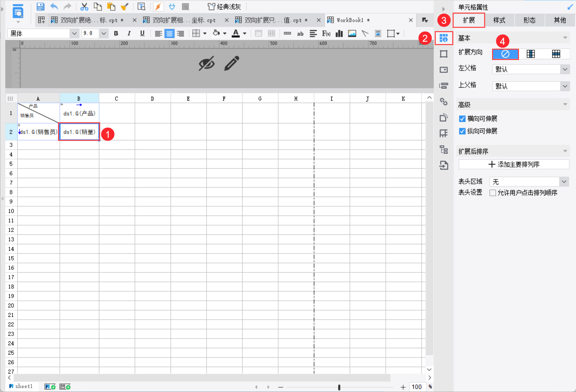Screen dimensions: 576x392
Task: Select the last 扩展方向 grid option
Action: [x=556, y=54]
